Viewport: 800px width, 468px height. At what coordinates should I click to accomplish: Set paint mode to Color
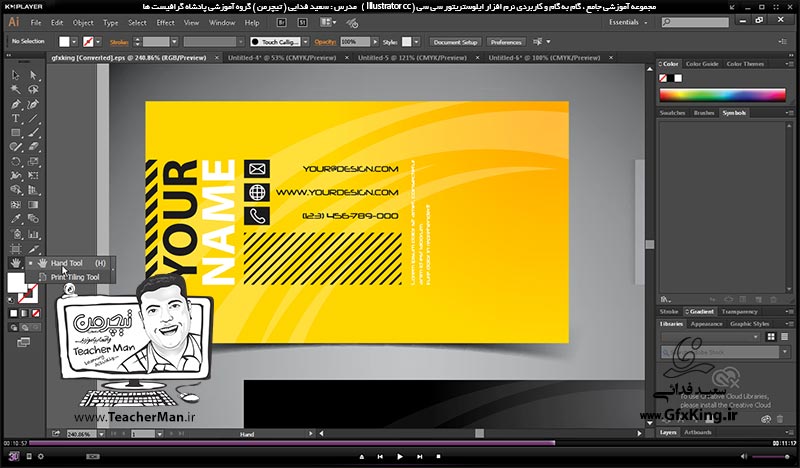(14, 313)
